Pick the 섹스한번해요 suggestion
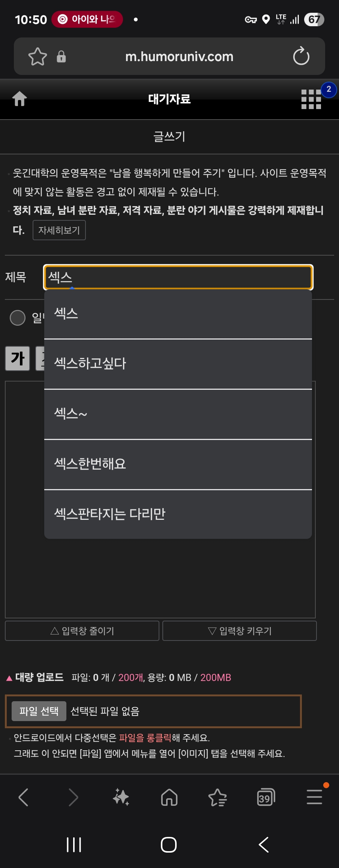 tap(178, 464)
